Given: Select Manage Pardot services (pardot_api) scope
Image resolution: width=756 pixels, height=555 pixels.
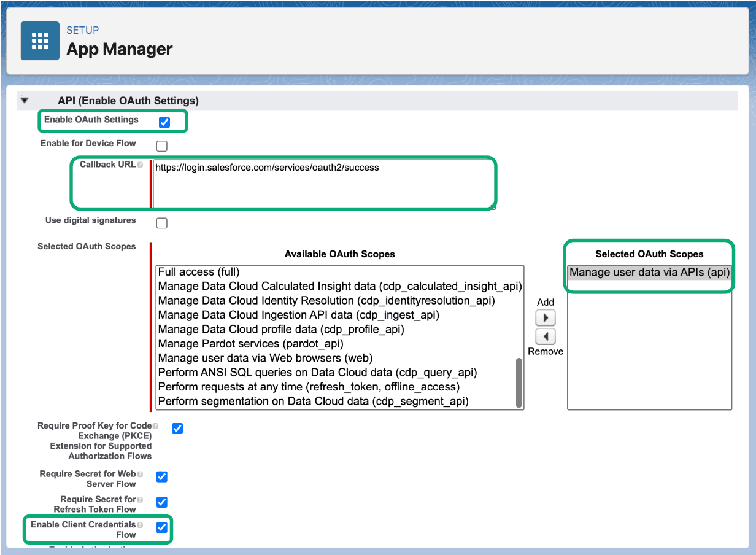Looking at the screenshot, I should [250, 344].
